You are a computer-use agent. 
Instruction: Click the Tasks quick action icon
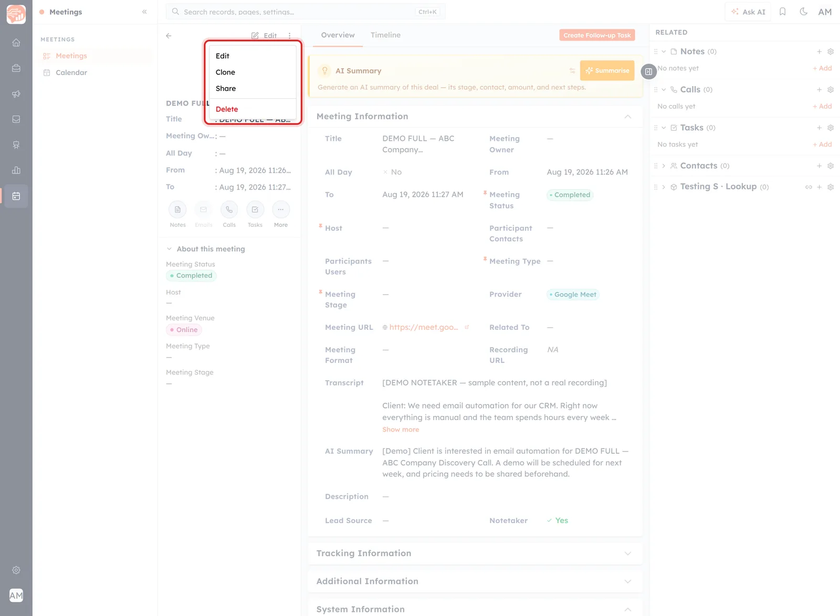[255, 210]
